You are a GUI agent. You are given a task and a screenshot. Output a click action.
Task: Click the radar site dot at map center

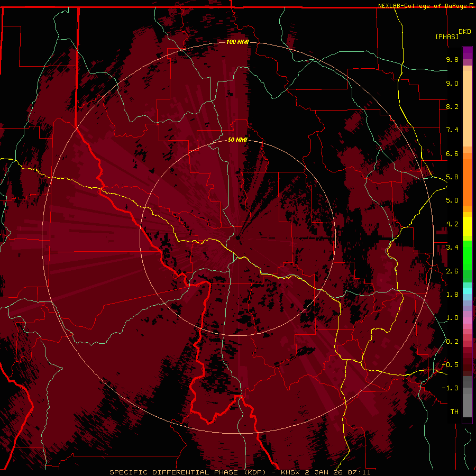tap(238, 237)
